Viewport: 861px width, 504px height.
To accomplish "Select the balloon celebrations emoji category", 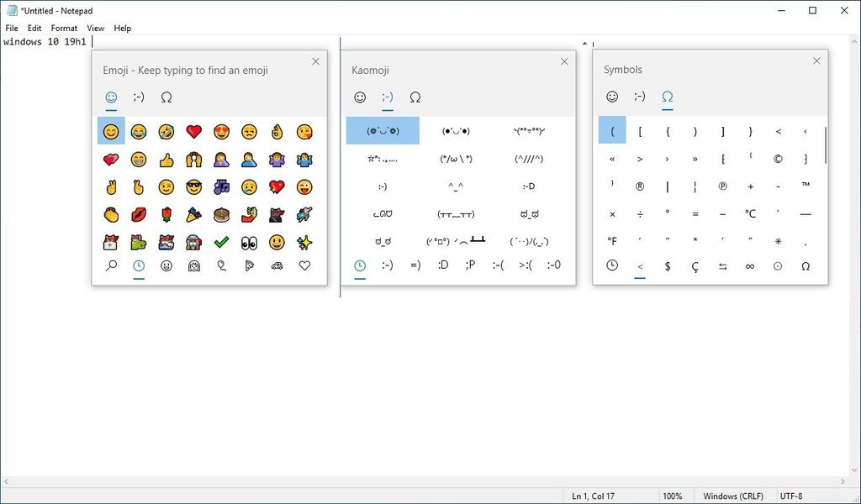I will [221, 265].
